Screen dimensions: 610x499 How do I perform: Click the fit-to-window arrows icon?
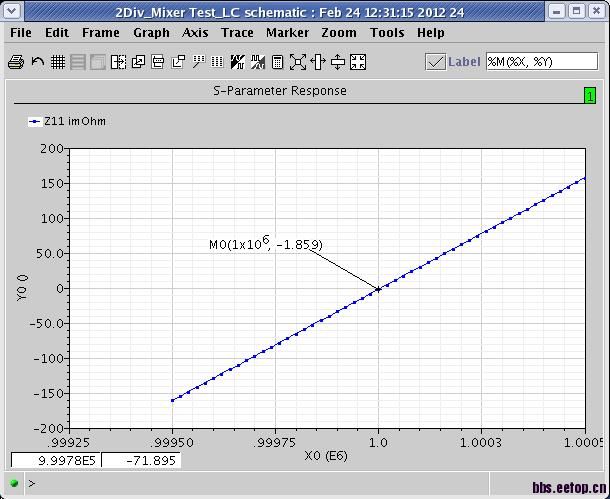click(x=358, y=62)
